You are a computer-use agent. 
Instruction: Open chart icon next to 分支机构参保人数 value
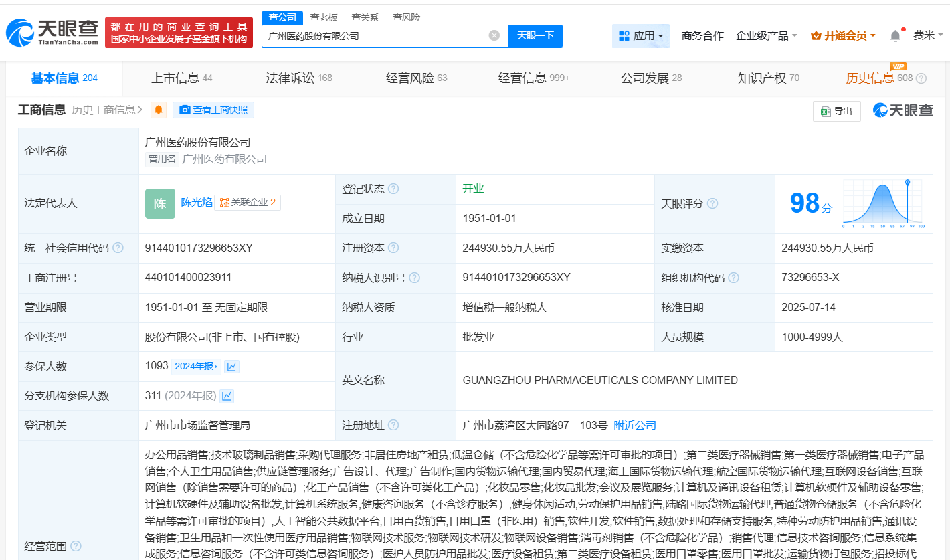(227, 396)
